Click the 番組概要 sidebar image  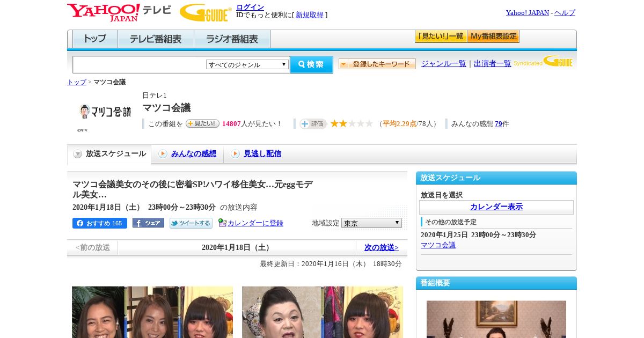(x=496, y=319)
